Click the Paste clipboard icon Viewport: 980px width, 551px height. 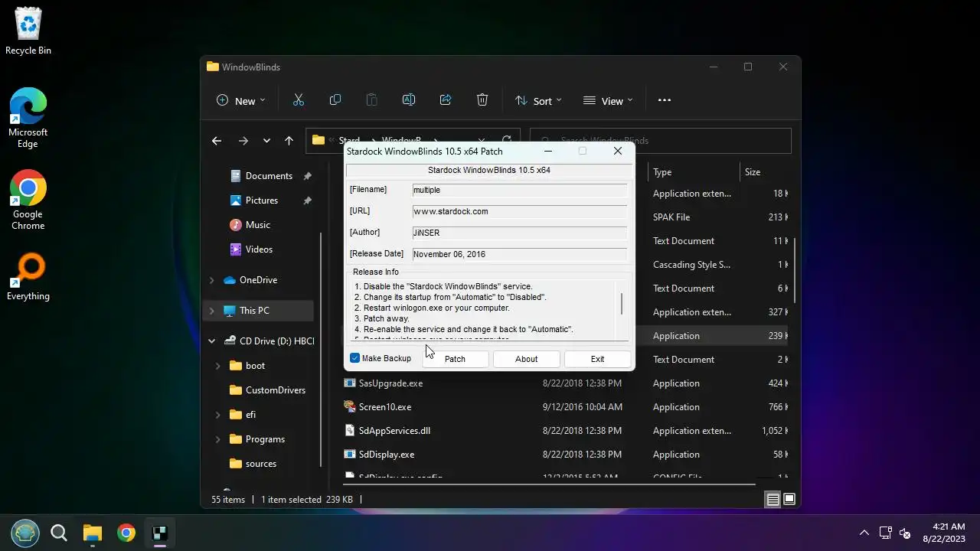point(371,100)
